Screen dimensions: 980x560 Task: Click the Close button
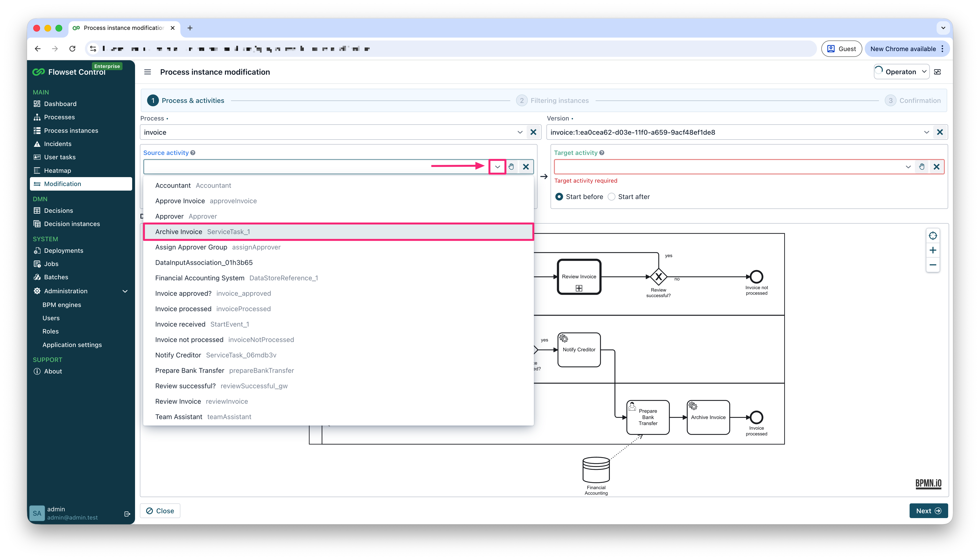tap(160, 511)
